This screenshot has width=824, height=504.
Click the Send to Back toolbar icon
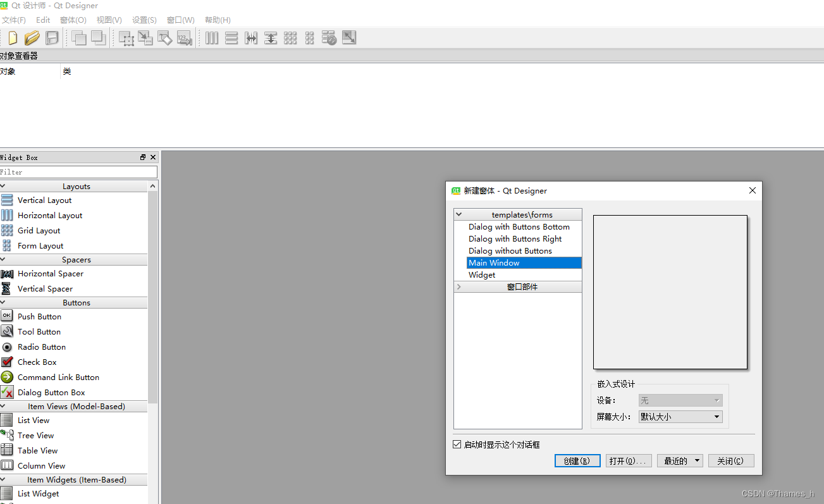pyautogui.click(x=79, y=38)
